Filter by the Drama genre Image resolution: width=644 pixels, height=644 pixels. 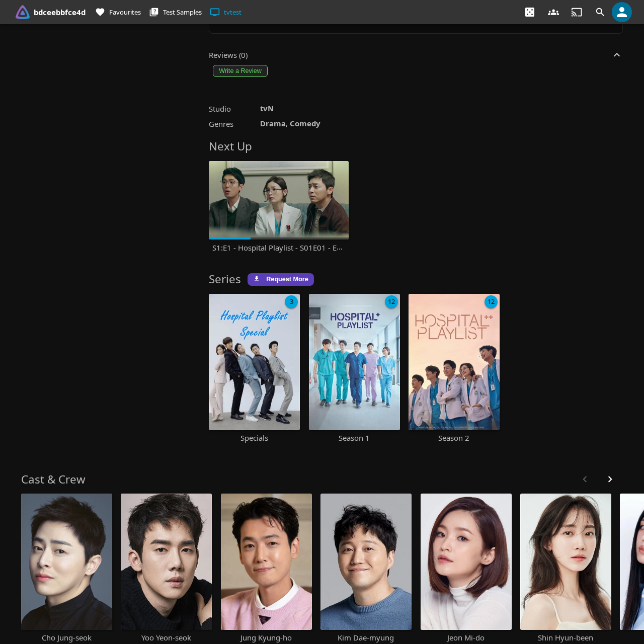pyautogui.click(x=273, y=124)
